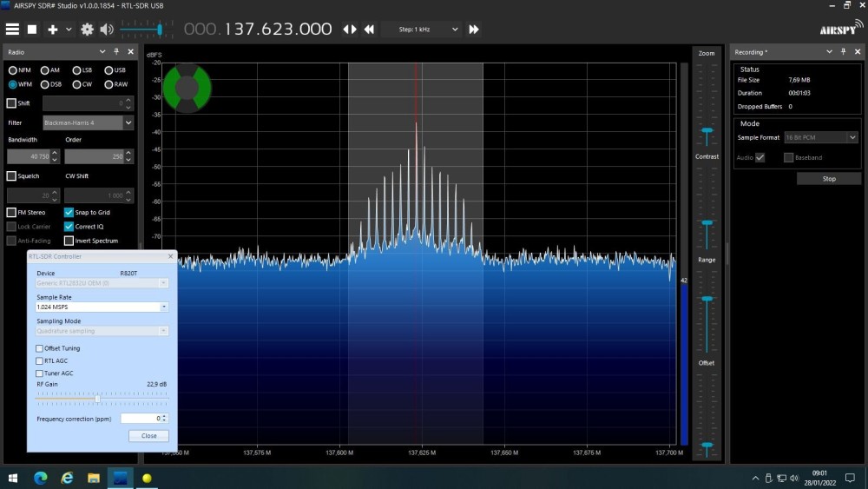The image size is (868, 489).
Task: Open the notification center icon
Action: point(850,478)
